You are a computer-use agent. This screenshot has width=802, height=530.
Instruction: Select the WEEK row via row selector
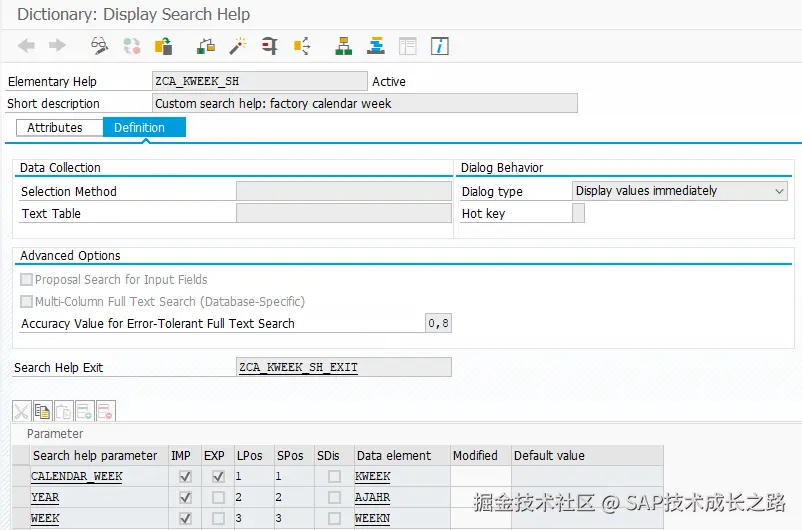coord(21,518)
